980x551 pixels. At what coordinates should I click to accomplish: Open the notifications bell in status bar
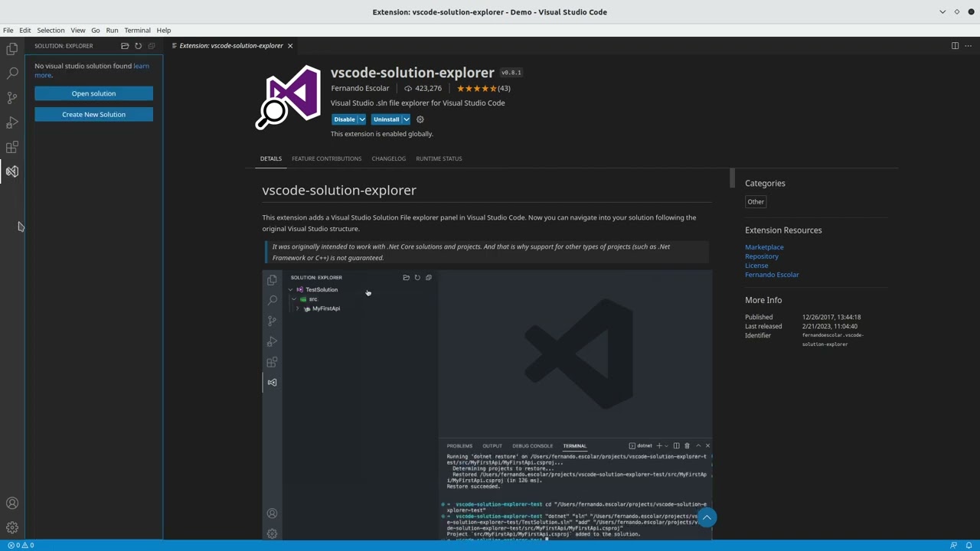969,545
